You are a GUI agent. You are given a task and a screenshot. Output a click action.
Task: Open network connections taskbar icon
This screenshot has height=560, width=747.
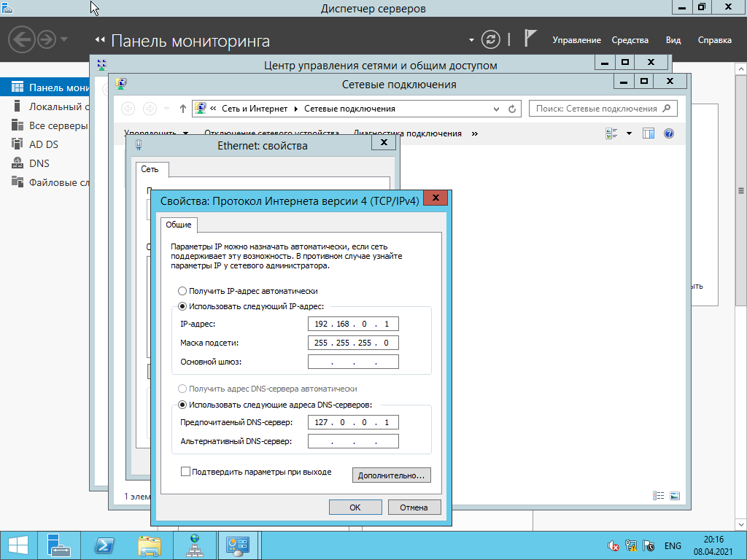(194, 545)
